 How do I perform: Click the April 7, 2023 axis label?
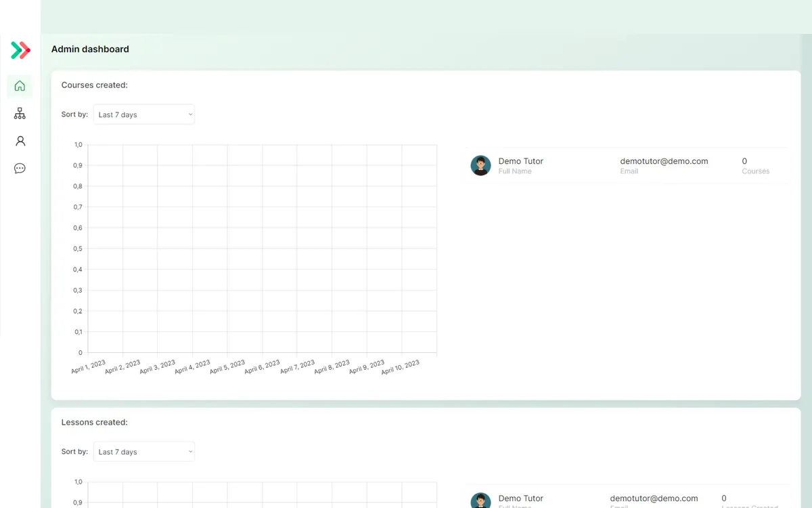pos(297,367)
